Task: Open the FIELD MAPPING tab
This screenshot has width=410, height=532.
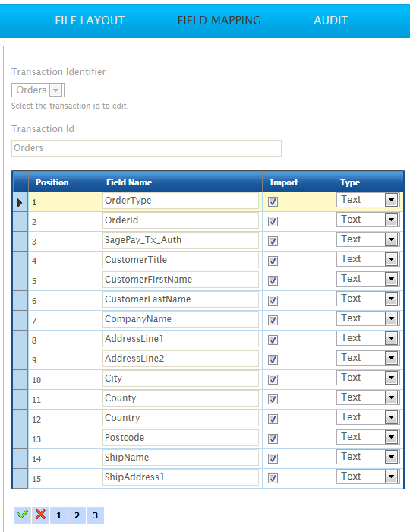Action: tap(219, 21)
